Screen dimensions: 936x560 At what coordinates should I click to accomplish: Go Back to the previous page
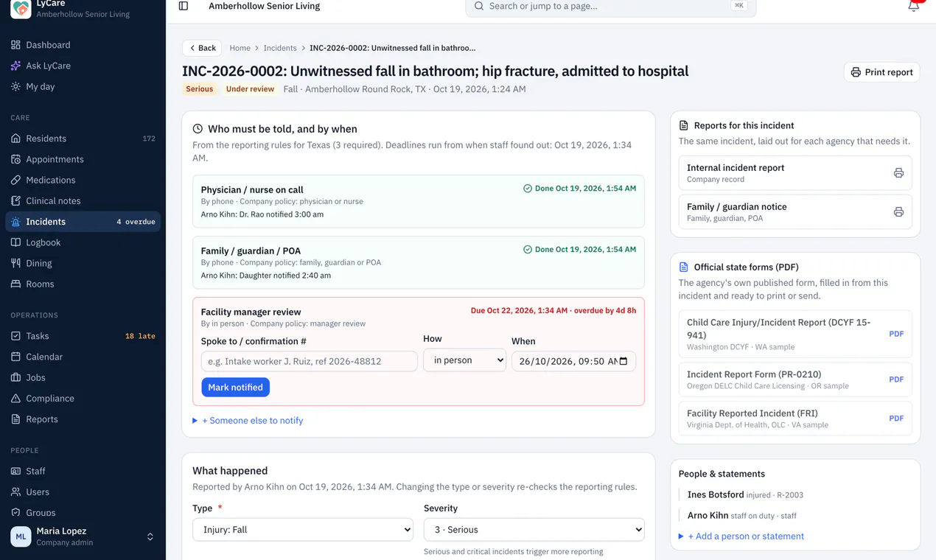point(203,48)
